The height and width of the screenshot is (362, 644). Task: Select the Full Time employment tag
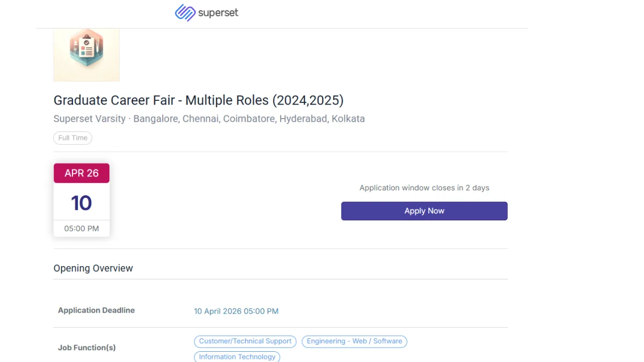[72, 138]
